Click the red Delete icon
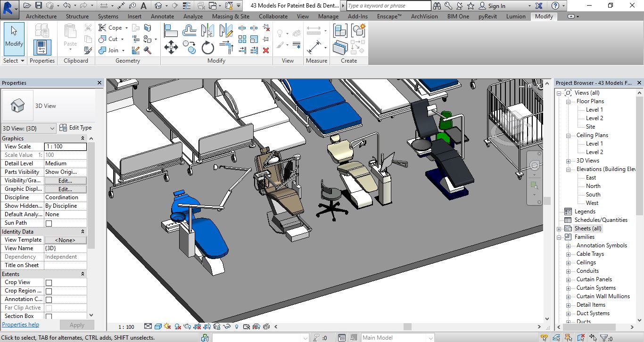This screenshot has height=342, width=644. [266, 50]
